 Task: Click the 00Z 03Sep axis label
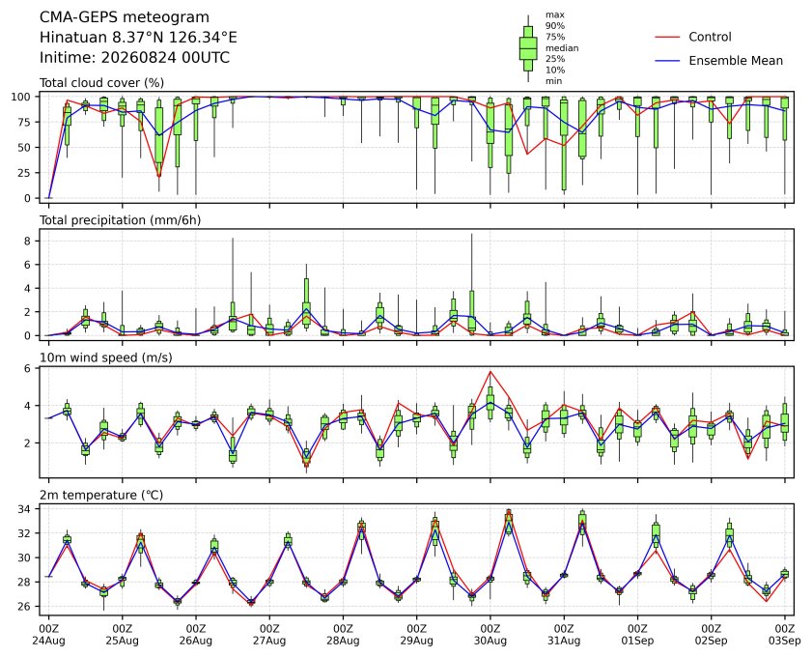785,635
